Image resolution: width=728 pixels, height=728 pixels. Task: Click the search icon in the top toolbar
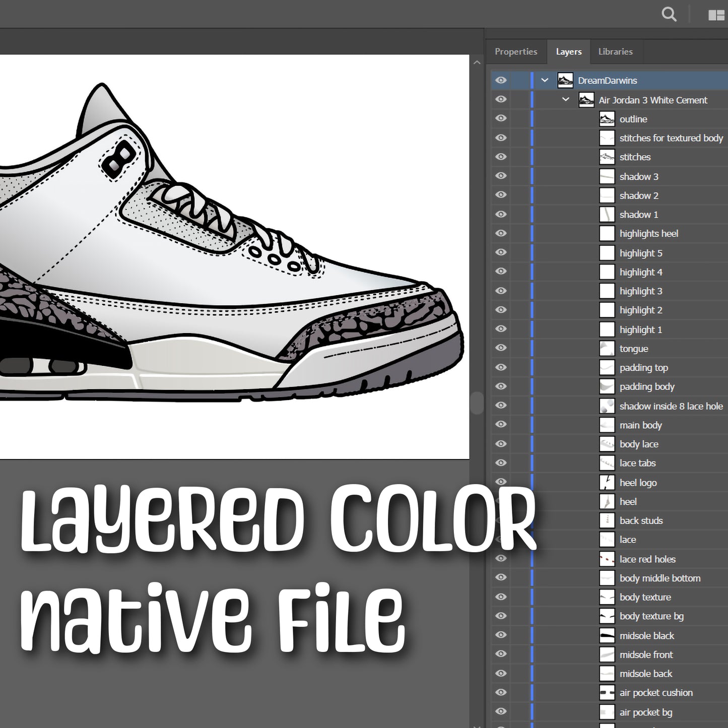pyautogui.click(x=669, y=15)
